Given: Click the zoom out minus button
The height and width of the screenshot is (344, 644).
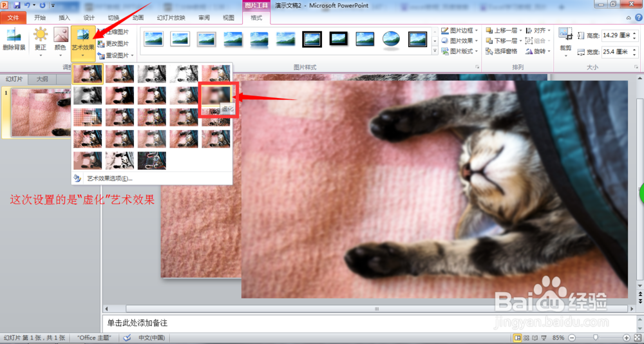Looking at the screenshot, I should point(572,338).
